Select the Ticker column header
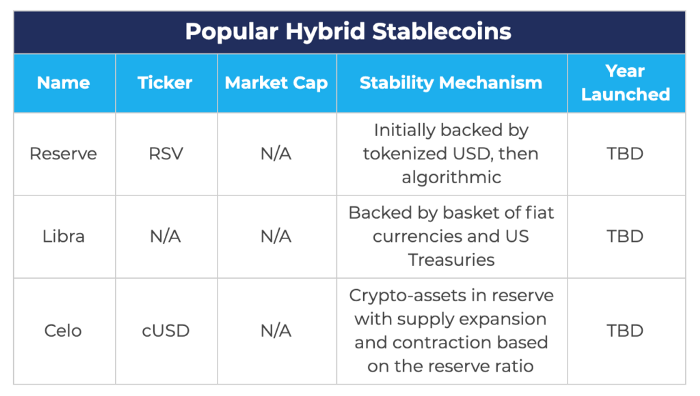 (165, 83)
